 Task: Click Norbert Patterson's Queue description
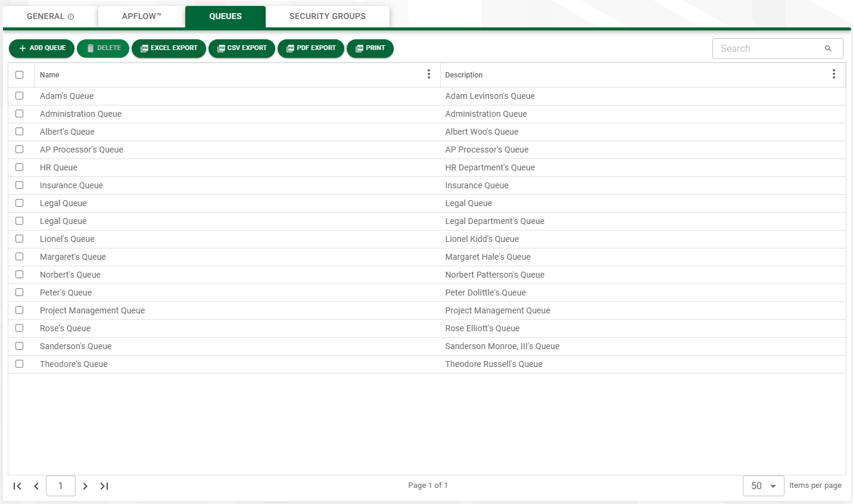[x=495, y=275]
